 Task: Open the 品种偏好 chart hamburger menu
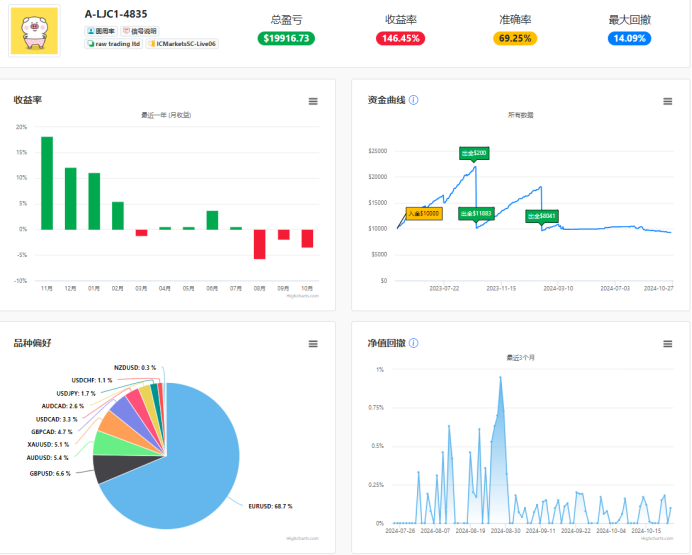(313, 344)
